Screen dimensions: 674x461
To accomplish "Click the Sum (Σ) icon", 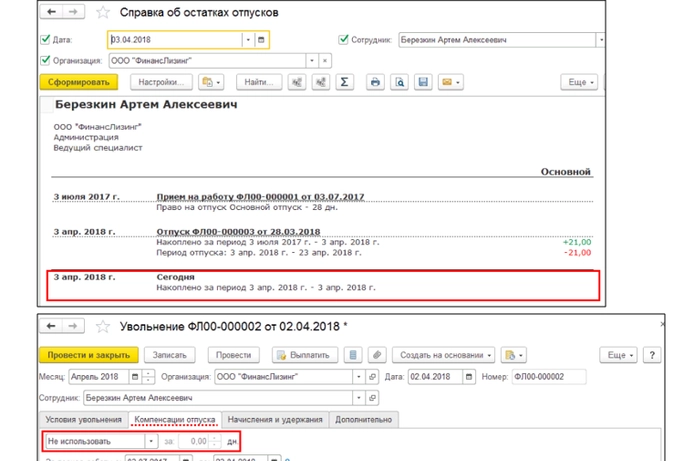I will [344, 82].
